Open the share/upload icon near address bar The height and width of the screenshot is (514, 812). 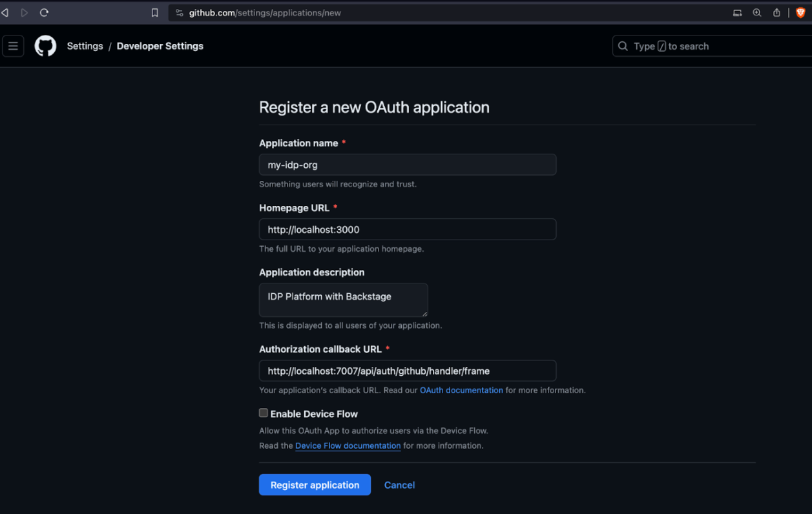click(776, 12)
